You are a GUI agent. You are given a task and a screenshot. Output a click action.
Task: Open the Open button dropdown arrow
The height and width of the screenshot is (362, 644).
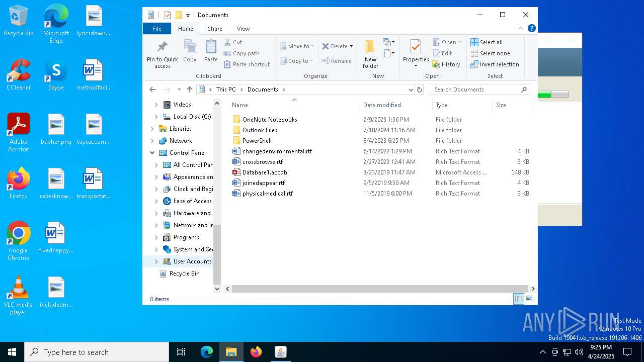pyautogui.click(x=460, y=42)
